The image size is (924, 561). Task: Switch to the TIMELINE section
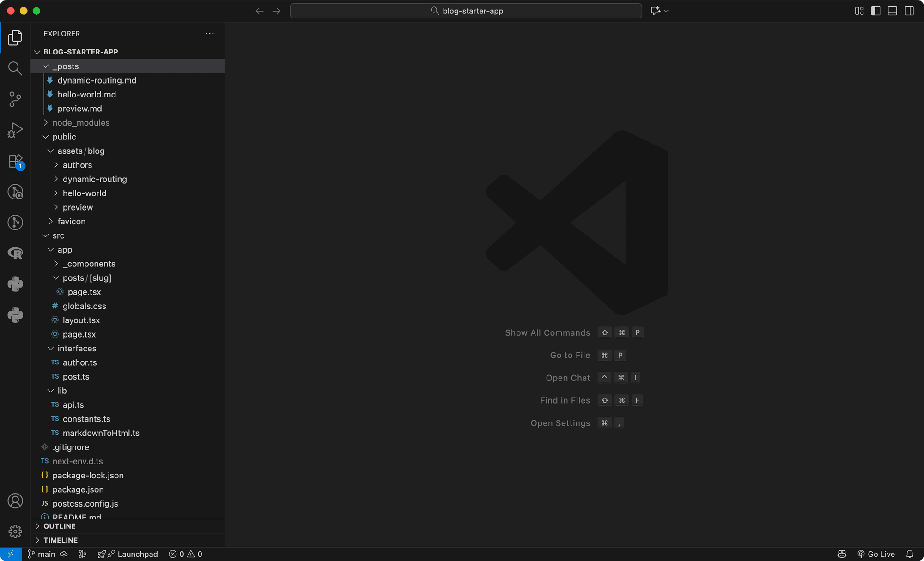(x=60, y=540)
